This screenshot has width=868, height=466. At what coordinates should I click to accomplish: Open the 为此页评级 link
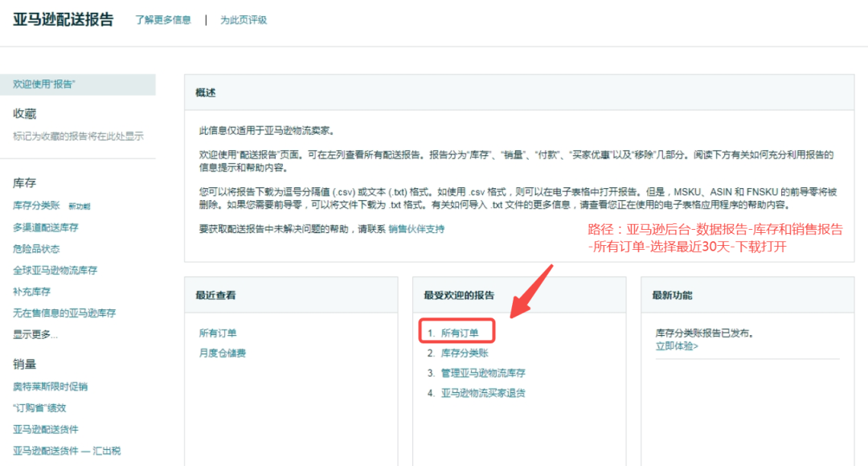coord(244,20)
